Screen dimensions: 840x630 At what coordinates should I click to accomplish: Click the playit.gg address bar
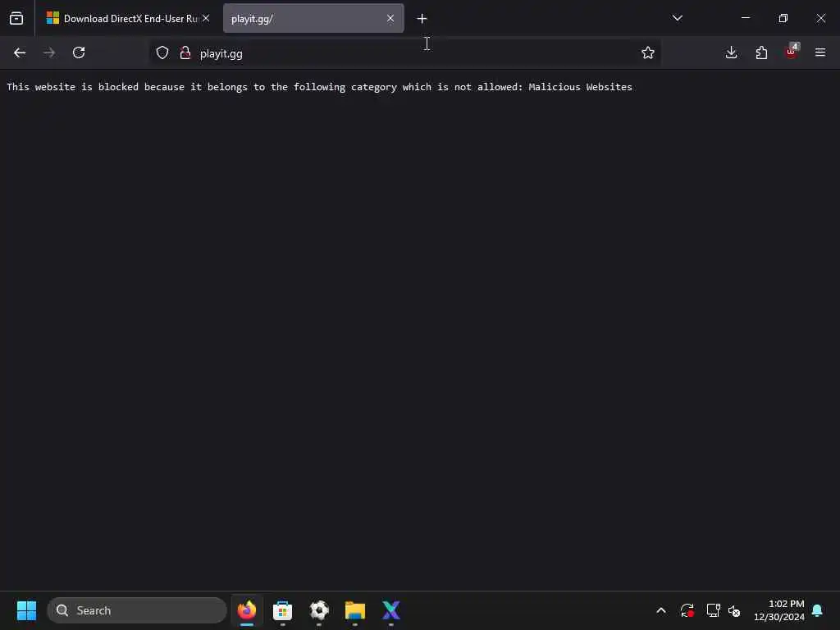(405, 53)
